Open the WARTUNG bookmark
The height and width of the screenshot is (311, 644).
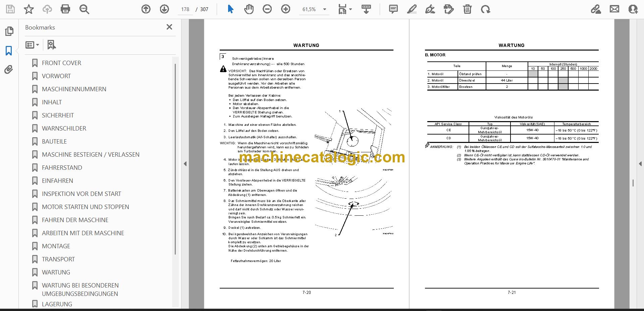pos(56,272)
